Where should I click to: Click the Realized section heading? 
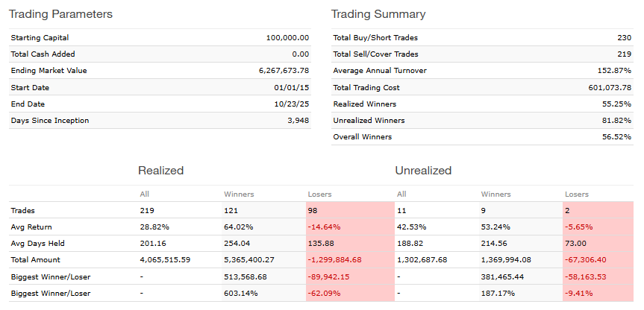(x=160, y=171)
